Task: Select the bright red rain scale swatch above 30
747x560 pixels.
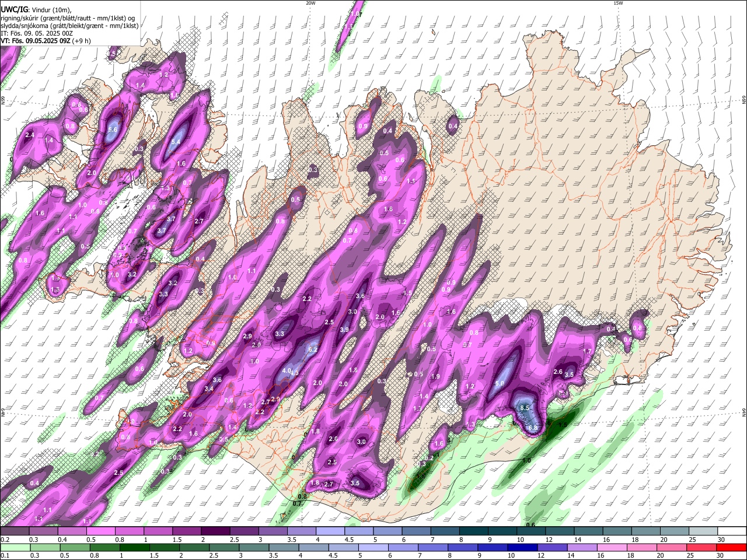Action: click(x=732, y=548)
